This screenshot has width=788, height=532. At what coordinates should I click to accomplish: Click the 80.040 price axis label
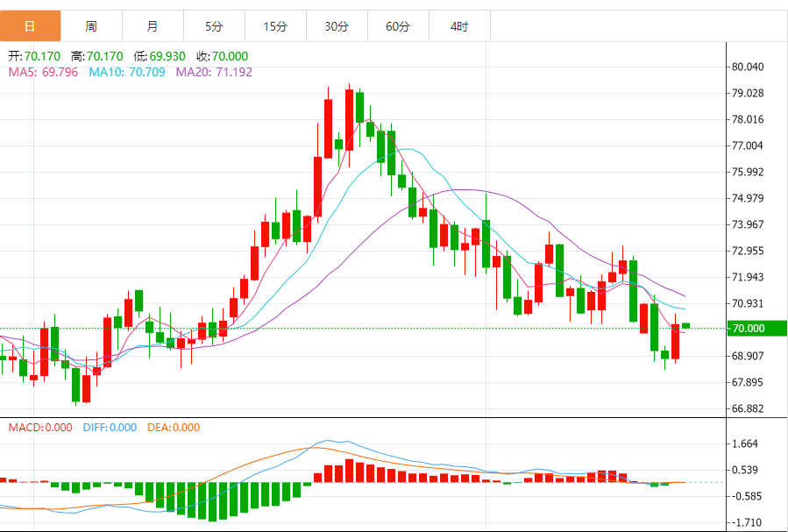(748, 67)
